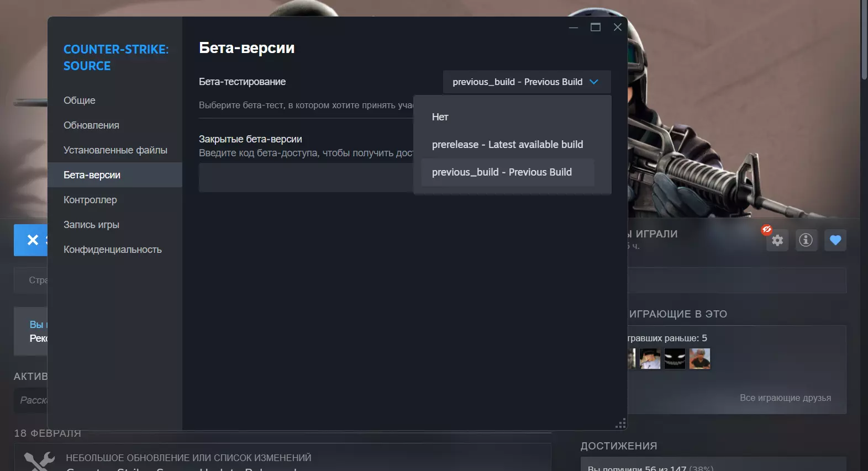Viewport: 868px width, 471px height.
Task: Open the 'Общие' settings tab
Action: (115, 100)
